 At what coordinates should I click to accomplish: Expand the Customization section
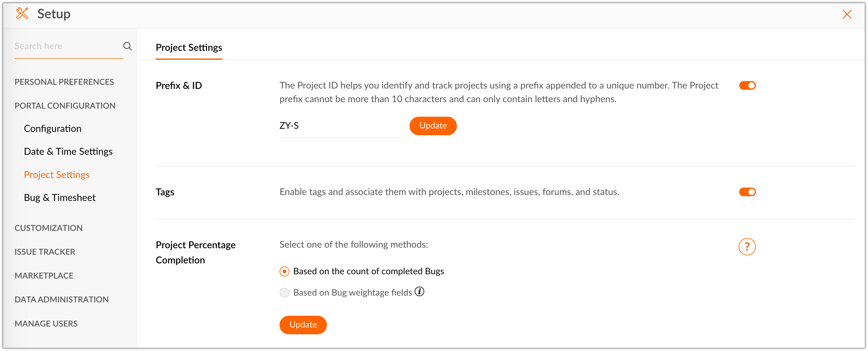[x=49, y=228]
